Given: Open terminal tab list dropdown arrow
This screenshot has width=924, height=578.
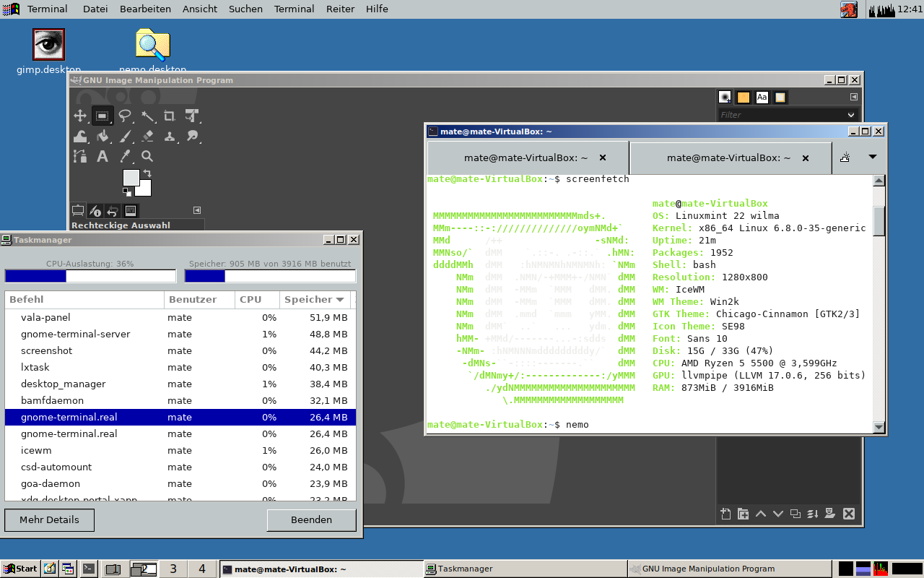Looking at the screenshot, I should click(872, 157).
